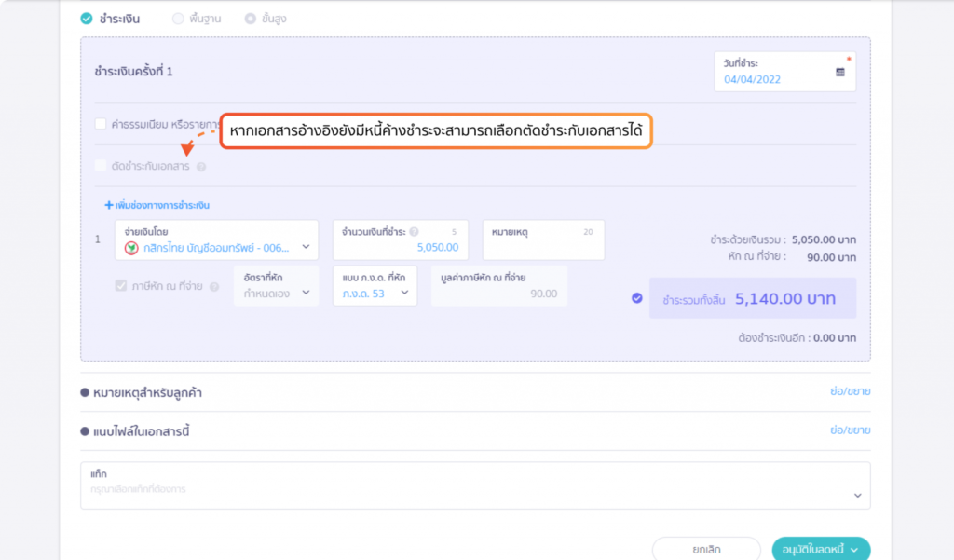Screen dimensions: 954x560
Task: Click เพิ่มช่องทางการชำระเงิน link
Action: click(157, 205)
